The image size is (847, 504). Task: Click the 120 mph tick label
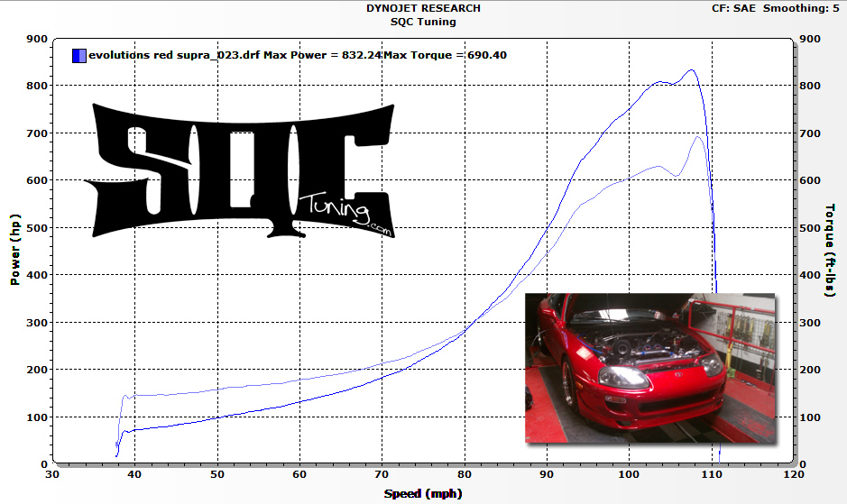[794, 474]
